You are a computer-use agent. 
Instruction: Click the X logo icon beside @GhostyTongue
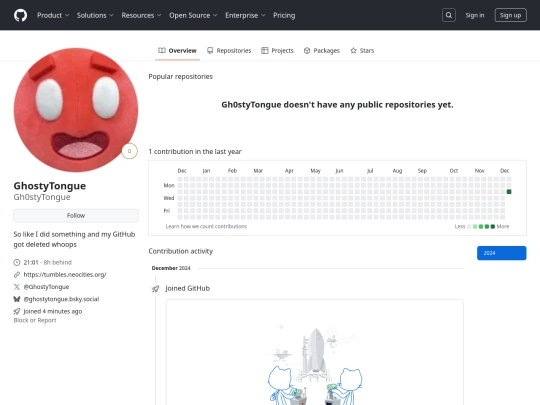pyautogui.click(x=17, y=287)
